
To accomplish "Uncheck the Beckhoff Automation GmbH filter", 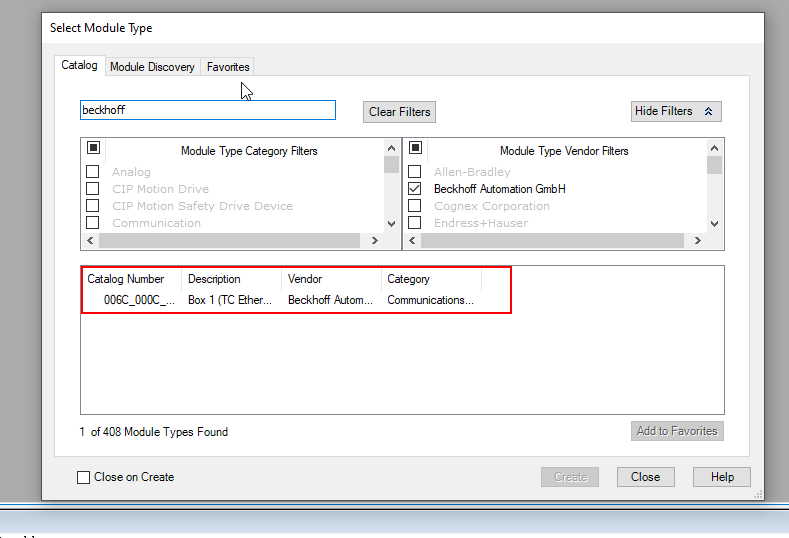I will pos(415,189).
